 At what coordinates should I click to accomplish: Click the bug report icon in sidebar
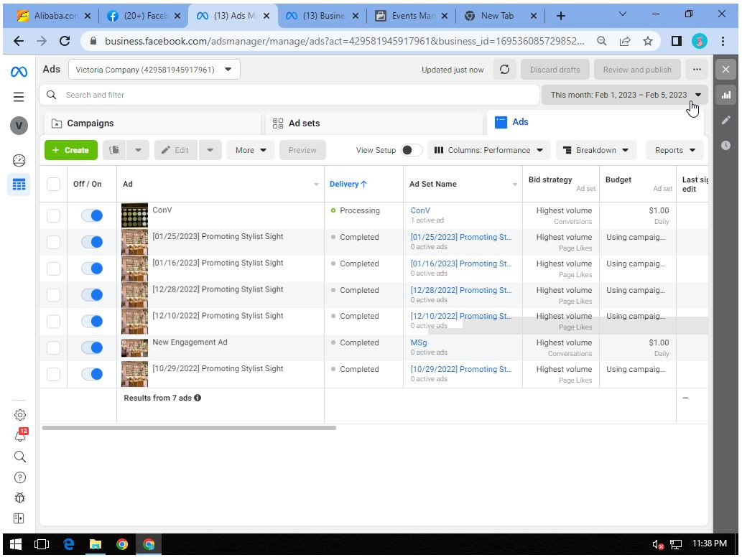pos(20,498)
